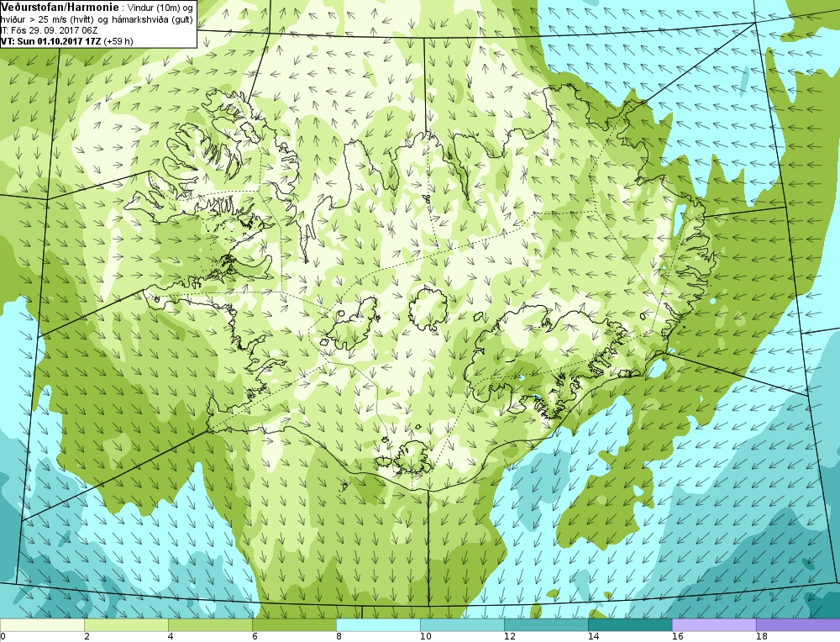Click the teal 12–14 m/s legend swatch

coord(546,625)
